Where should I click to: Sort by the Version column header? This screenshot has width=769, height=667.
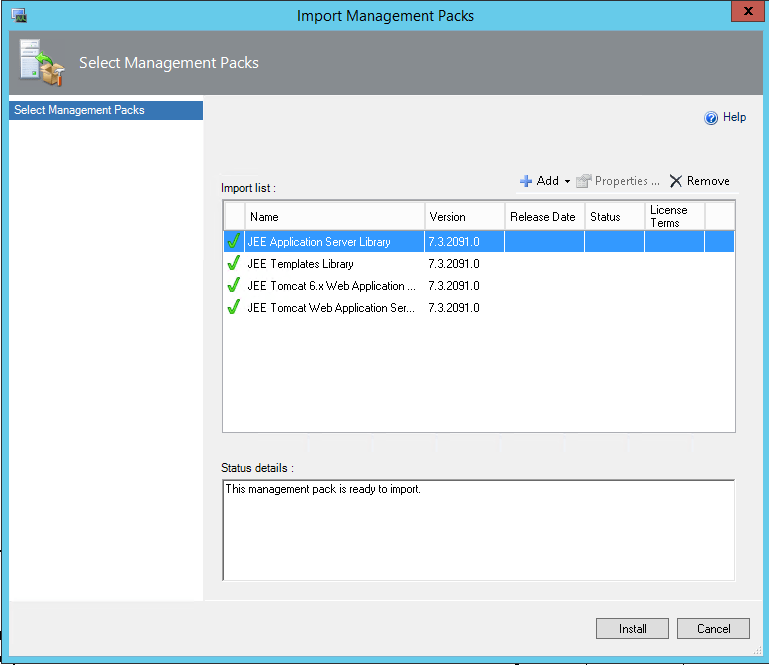pos(465,216)
